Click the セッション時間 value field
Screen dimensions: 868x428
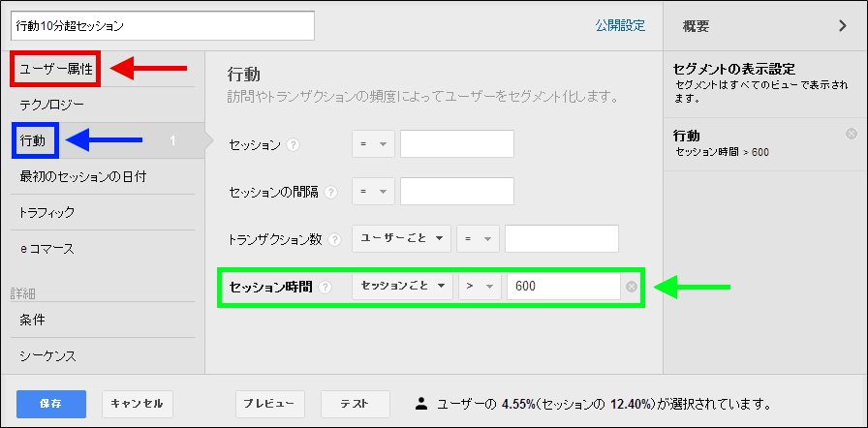coord(563,287)
